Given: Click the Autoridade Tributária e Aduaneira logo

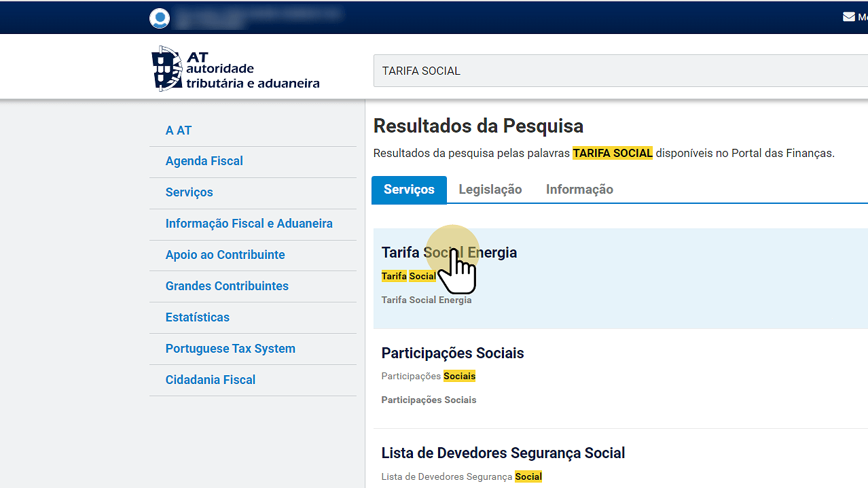Looking at the screenshot, I should tap(235, 69).
